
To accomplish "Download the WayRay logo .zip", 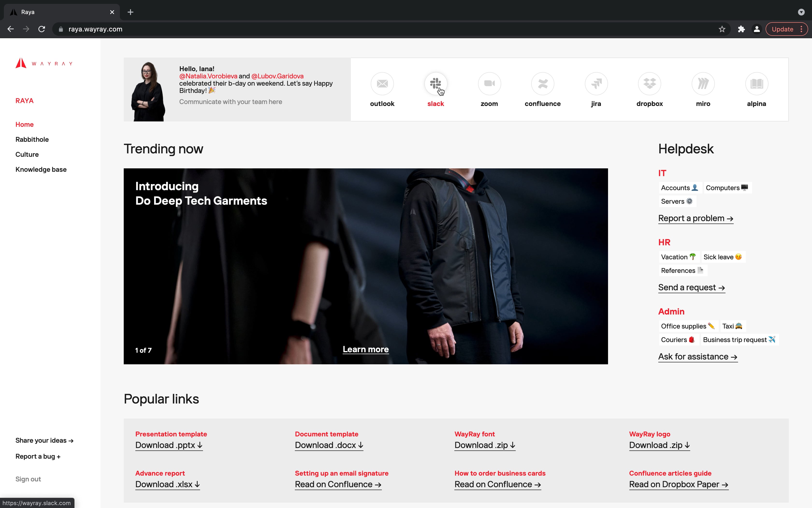I will click(660, 446).
